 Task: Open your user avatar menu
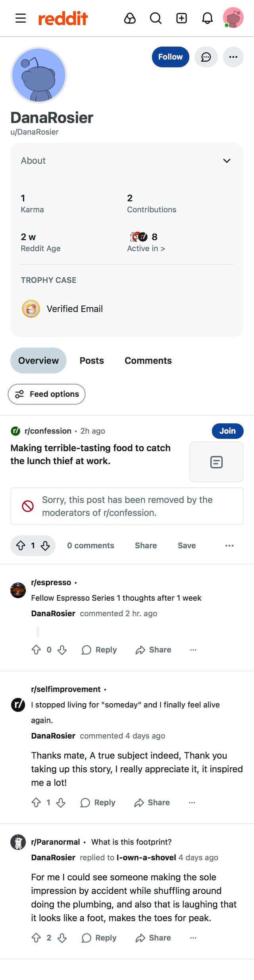click(x=233, y=18)
